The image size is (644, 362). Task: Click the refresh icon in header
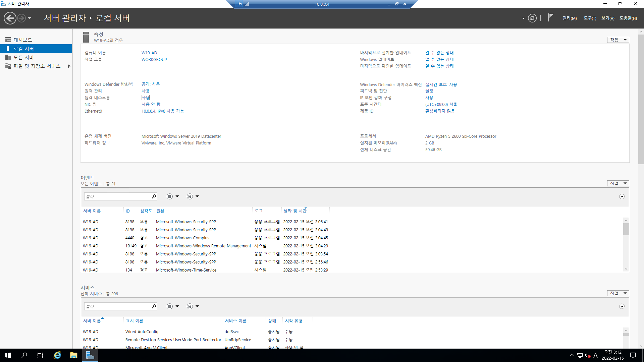[532, 18]
